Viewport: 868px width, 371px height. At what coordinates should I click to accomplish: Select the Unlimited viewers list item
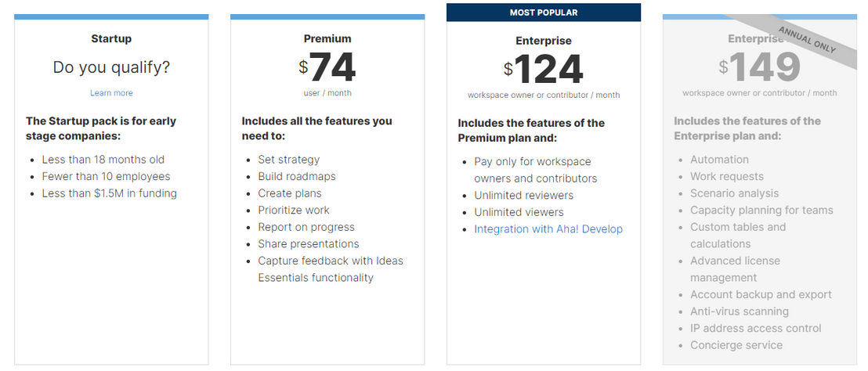click(x=519, y=212)
